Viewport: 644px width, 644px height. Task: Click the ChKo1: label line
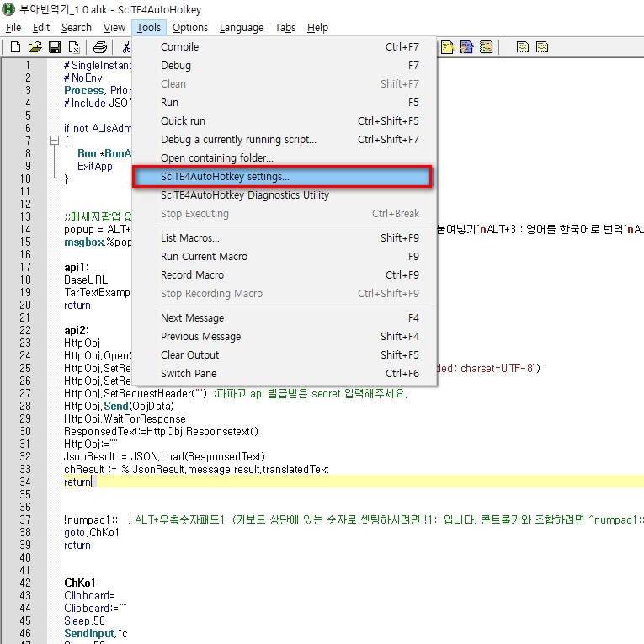tap(82, 583)
